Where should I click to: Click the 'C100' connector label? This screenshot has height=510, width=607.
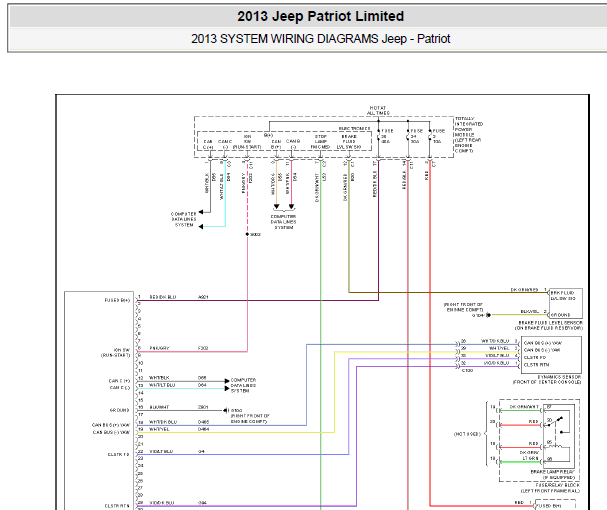click(468, 371)
